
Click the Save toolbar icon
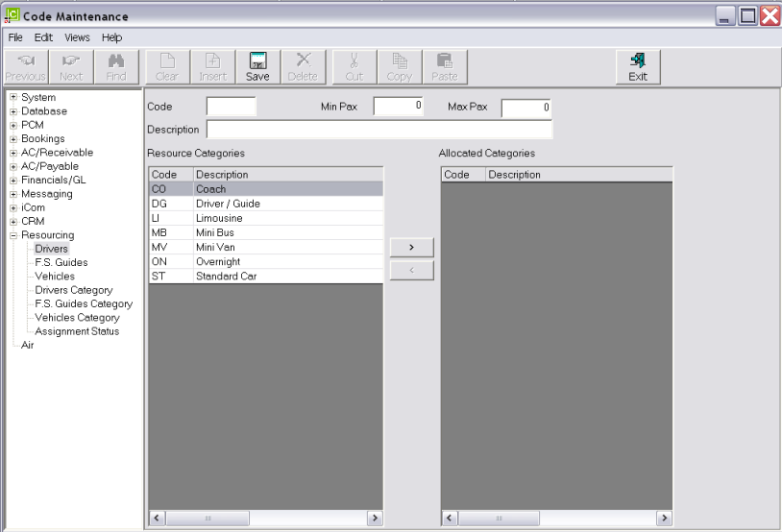coord(257,66)
